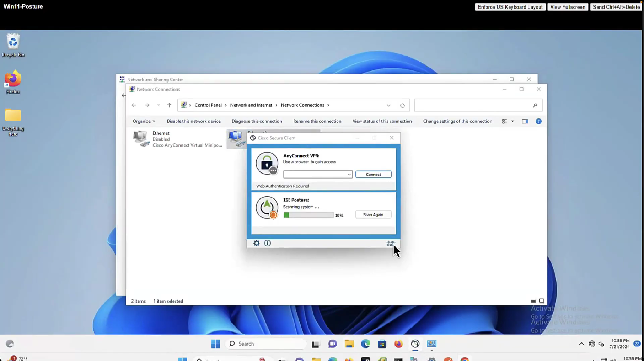Go up one folder level arrow
Screen dimensions: 644x361
[x=169, y=105]
